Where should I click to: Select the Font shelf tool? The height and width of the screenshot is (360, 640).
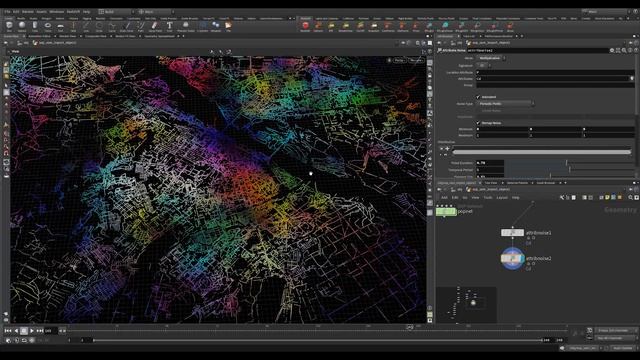(x=169, y=27)
